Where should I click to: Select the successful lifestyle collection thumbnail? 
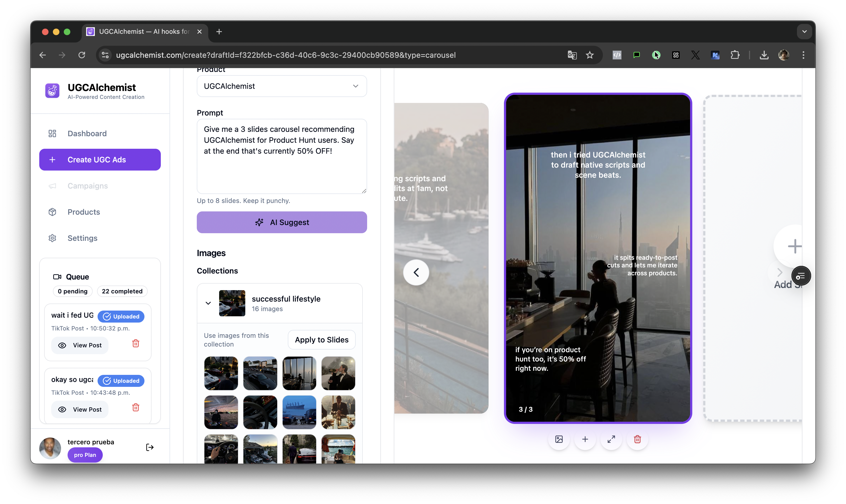click(x=232, y=303)
